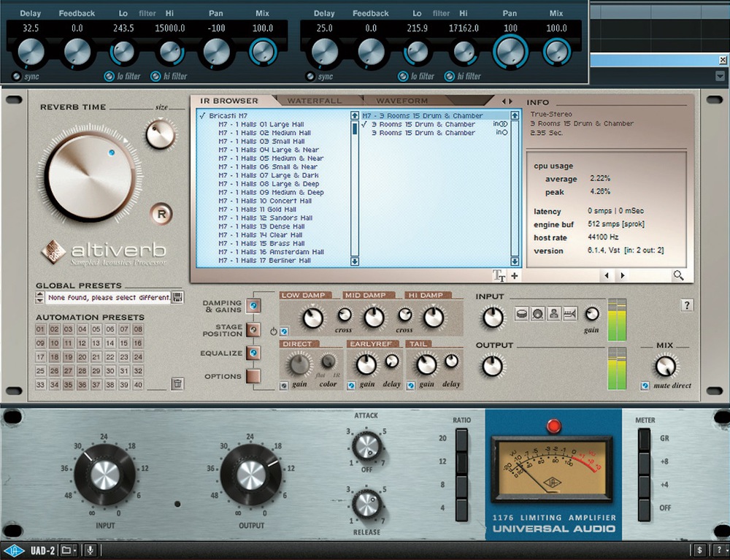Set 1176 ratio to 20

click(x=461, y=440)
